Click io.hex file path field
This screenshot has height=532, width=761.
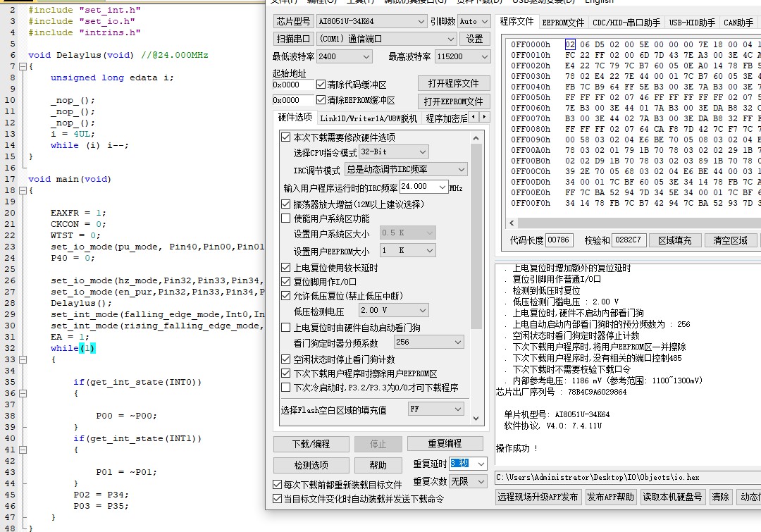pyautogui.click(x=628, y=477)
